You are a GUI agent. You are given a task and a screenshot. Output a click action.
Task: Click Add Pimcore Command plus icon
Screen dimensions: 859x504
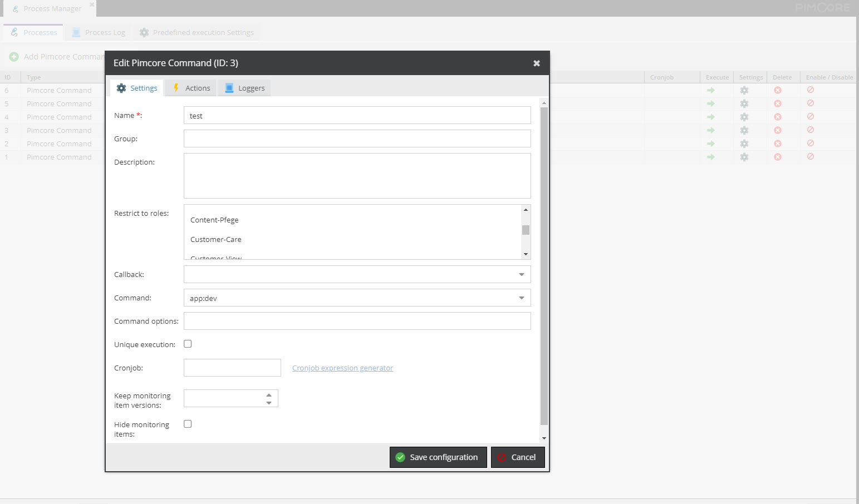pyautogui.click(x=14, y=57)
